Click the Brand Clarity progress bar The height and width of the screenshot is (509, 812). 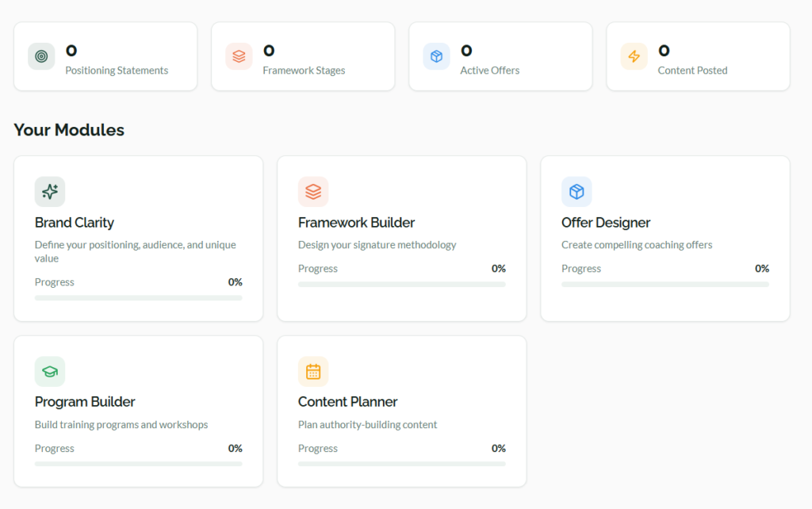138,298
